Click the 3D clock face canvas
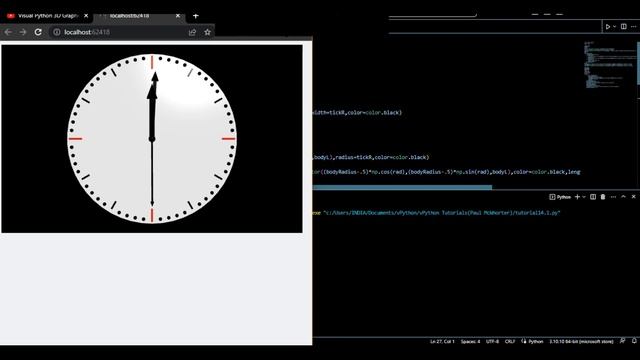 click(152, 139)
